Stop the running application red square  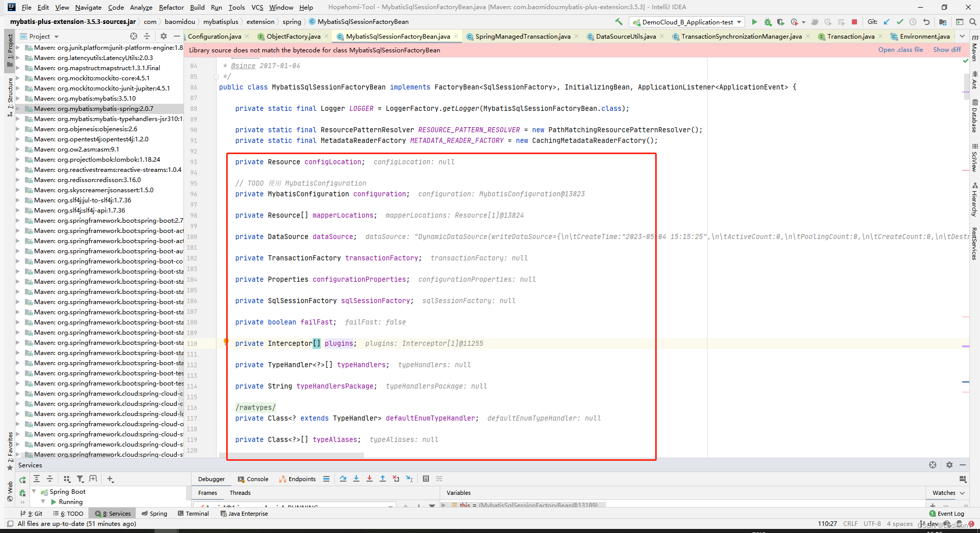pyautogui.click(x=854, y=22)
